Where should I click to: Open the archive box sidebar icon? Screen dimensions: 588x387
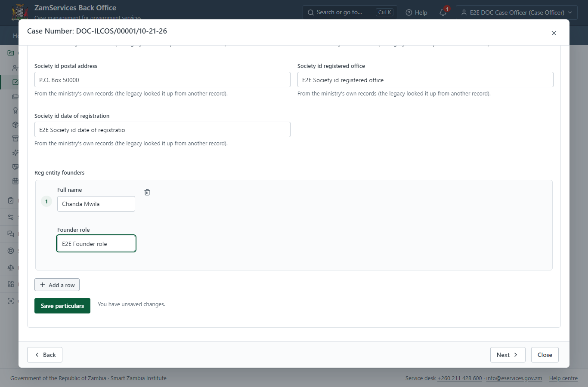15,138
